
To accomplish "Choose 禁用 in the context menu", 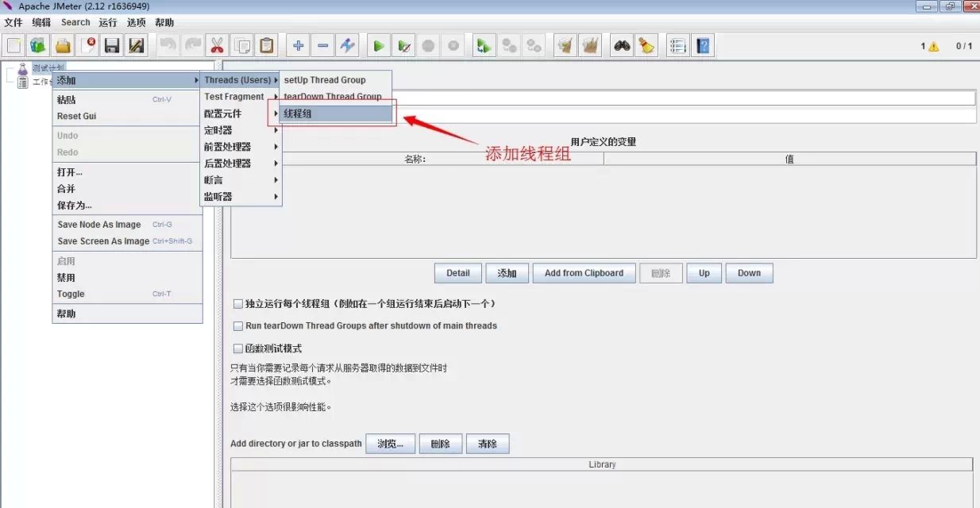I will [127, 278].
